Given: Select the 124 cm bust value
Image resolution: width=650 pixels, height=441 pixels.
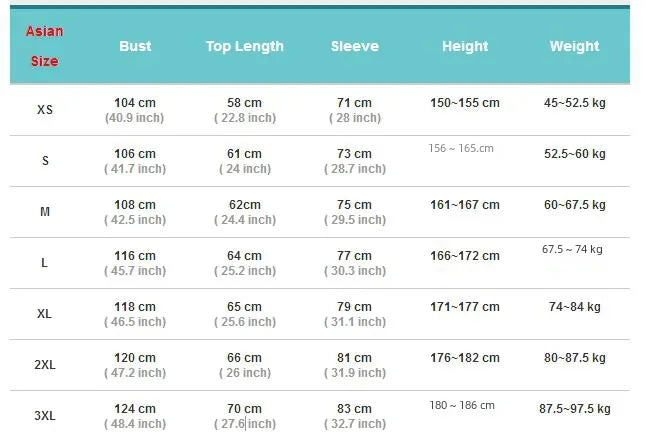Looking at the screenshot, I should [x=135, y=409].
